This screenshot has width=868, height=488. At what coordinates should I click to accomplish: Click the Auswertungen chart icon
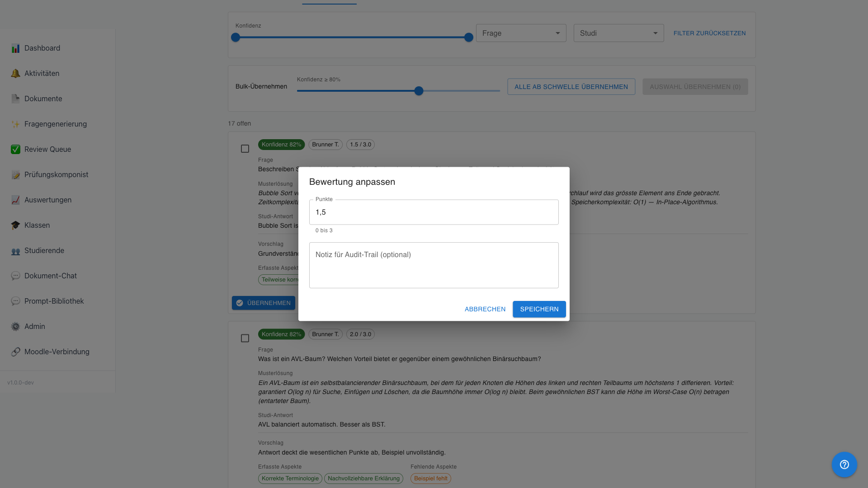click(15, 200)
